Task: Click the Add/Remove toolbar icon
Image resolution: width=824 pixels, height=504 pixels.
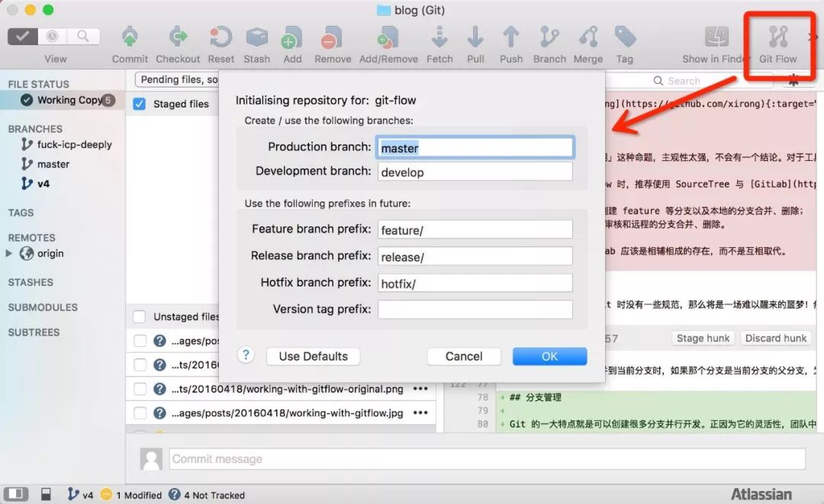Action: click(388, 38)
